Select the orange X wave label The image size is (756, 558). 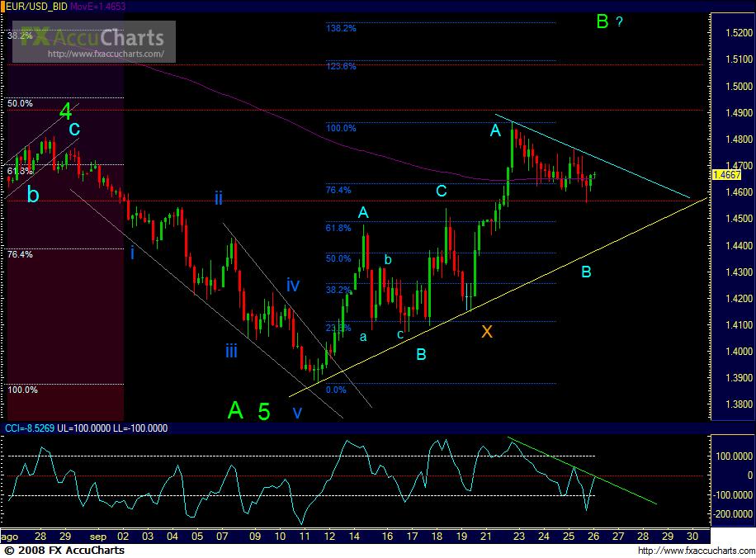[x=487, y=332]
